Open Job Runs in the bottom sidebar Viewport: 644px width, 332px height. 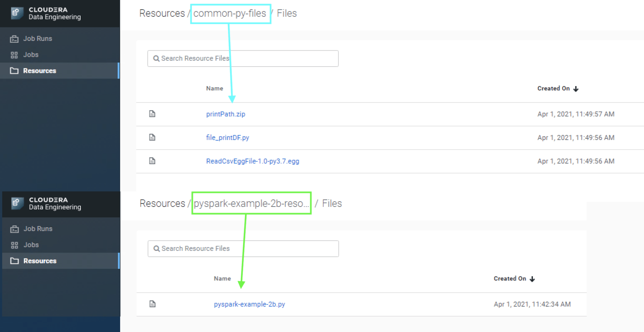click(38, 229)
